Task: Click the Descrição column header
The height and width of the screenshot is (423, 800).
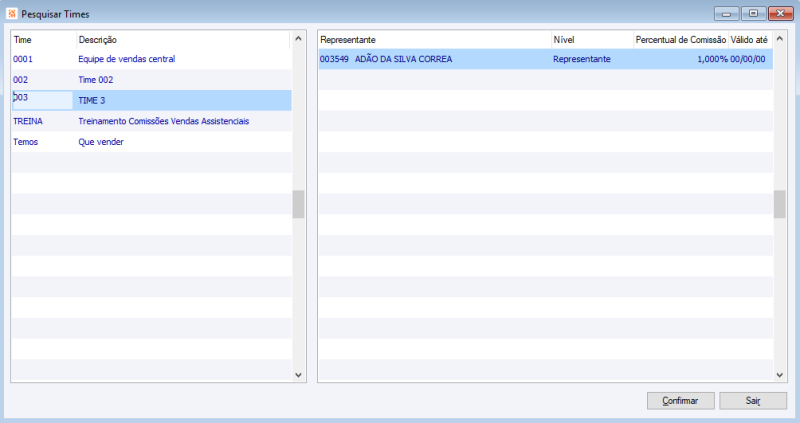Action: point(183,40)
